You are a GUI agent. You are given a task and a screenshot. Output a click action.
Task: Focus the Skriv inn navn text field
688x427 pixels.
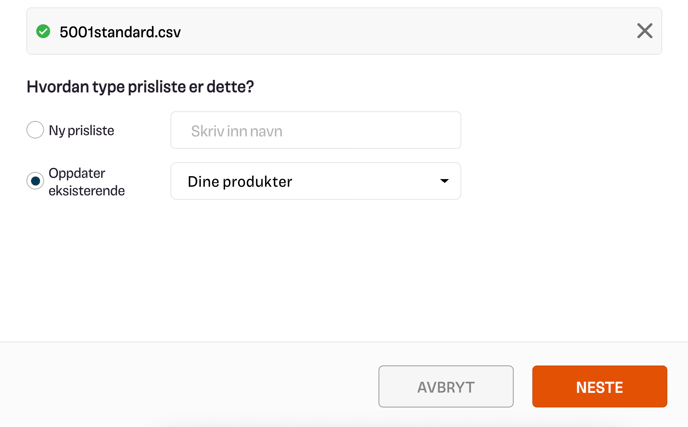point(315,130)
